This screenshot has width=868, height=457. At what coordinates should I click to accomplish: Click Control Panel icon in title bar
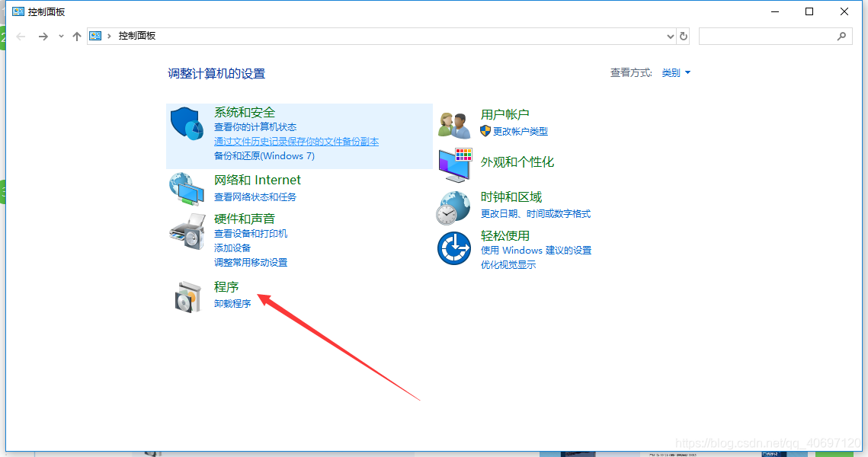[x=18, y=11]
